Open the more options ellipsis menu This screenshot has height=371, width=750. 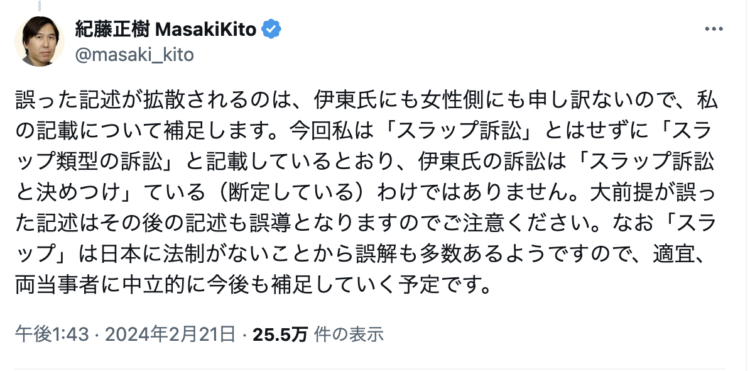point(714,29)
